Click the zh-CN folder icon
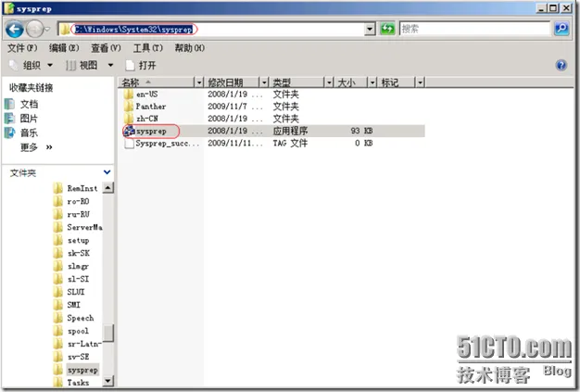The height and width of the screenshot is (392, 580). [129, 119]
